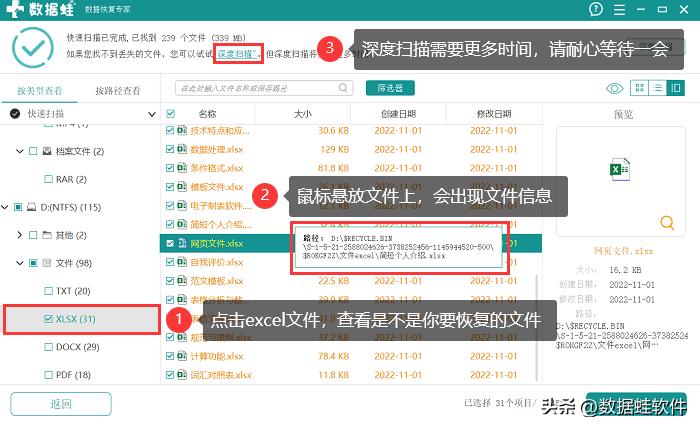700x428 pixels.
Task: Switch to the 按类型查看 tab
Action: pos(40,91)
